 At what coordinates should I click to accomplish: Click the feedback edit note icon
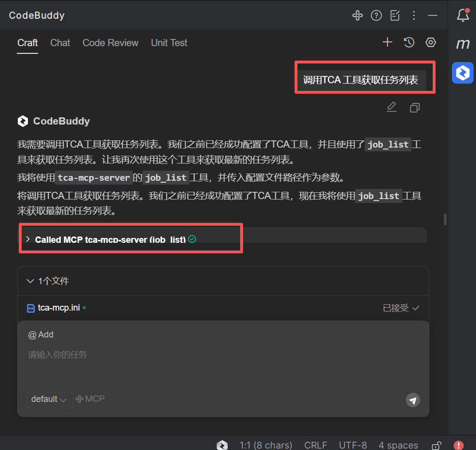point(395,15)
